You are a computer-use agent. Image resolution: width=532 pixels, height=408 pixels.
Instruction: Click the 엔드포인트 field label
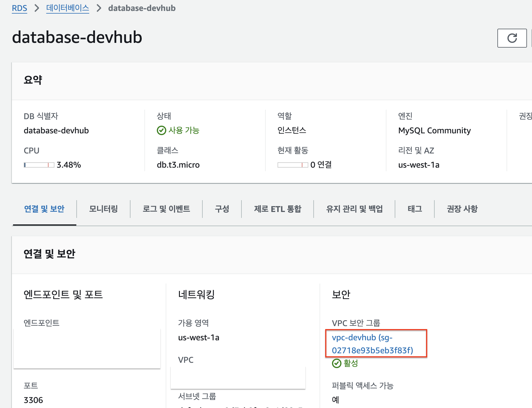tap(41, 323)
